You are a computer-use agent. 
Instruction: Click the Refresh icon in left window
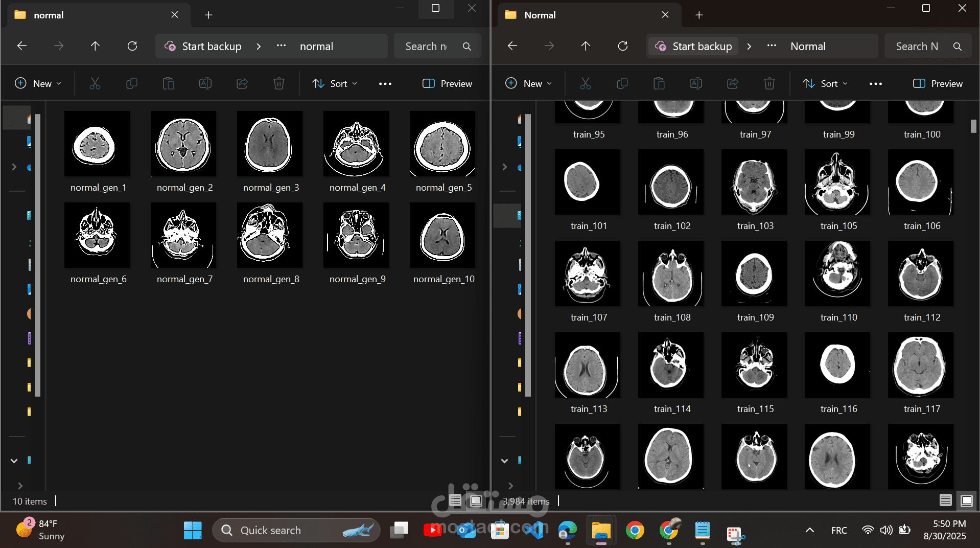point(132,46)
